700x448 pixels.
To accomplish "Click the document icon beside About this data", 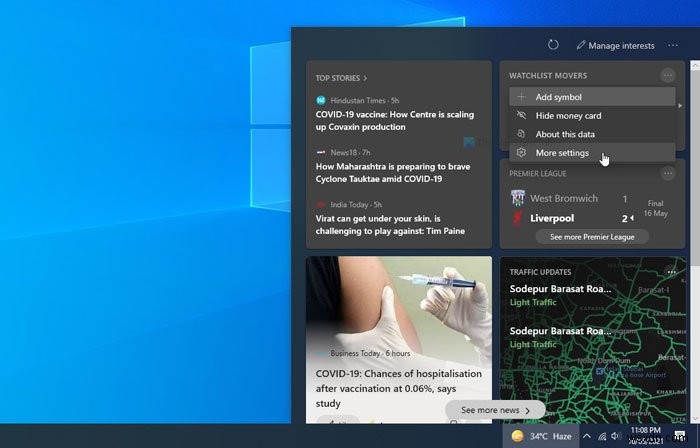I will (521, 134).
